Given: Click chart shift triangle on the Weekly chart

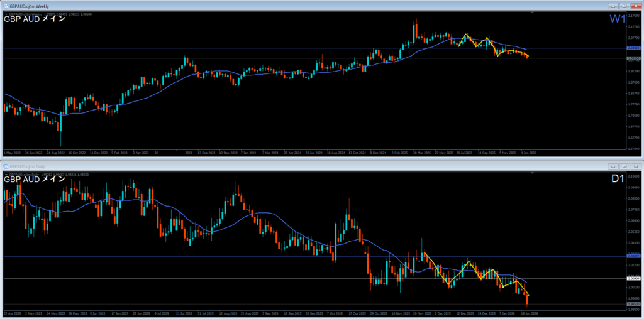Looking at the screenshot, I should 532,13.
